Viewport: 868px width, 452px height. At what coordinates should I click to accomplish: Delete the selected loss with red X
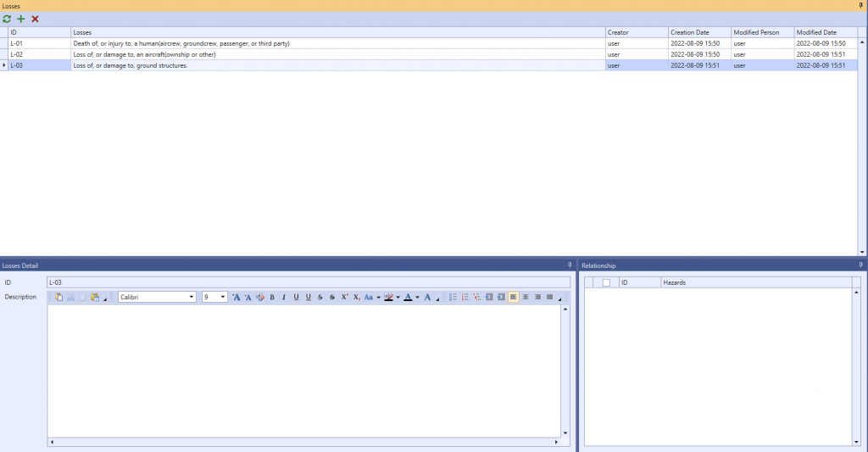(x=35, y=19)
